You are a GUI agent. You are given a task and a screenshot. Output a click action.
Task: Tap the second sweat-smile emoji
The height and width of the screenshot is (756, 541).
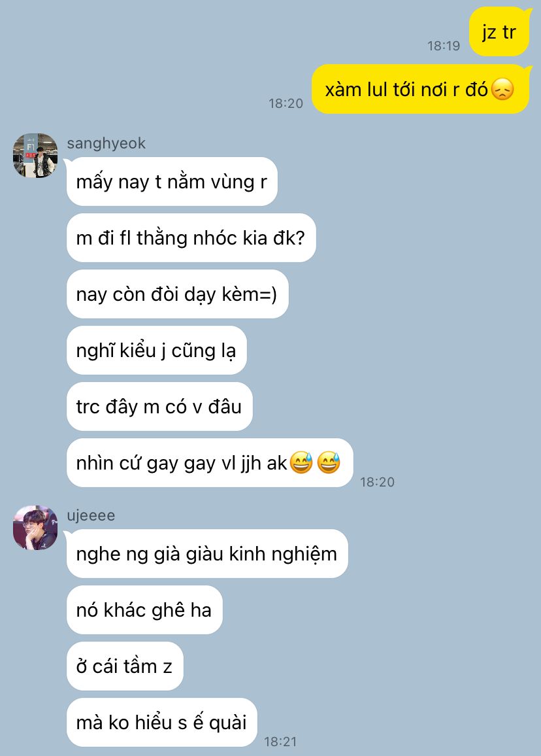click(329, 463)
